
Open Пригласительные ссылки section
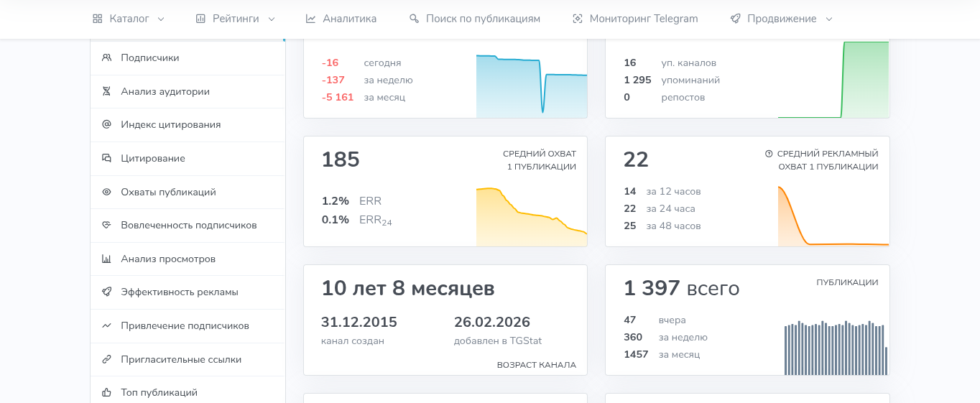point(188,359)
